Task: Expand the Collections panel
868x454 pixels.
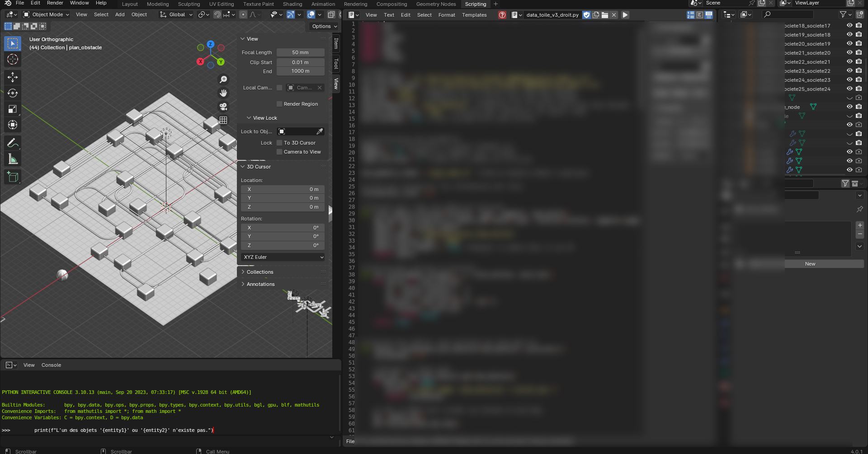Action: 260,272
